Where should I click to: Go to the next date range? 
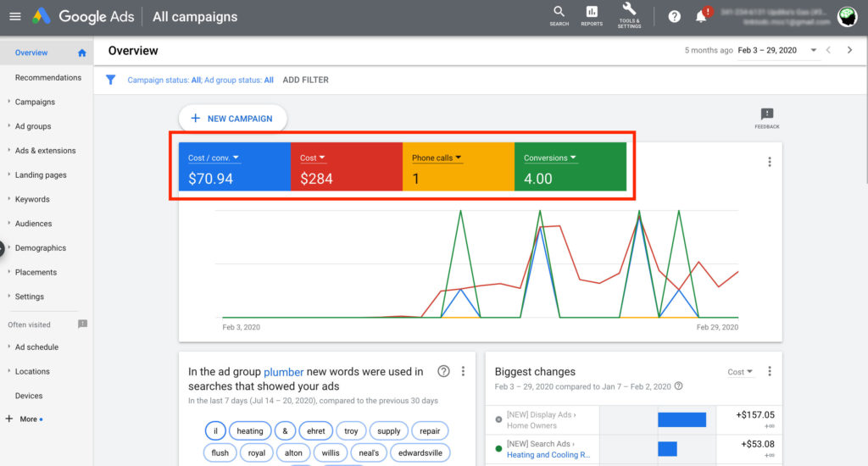[x=849, y=50]
